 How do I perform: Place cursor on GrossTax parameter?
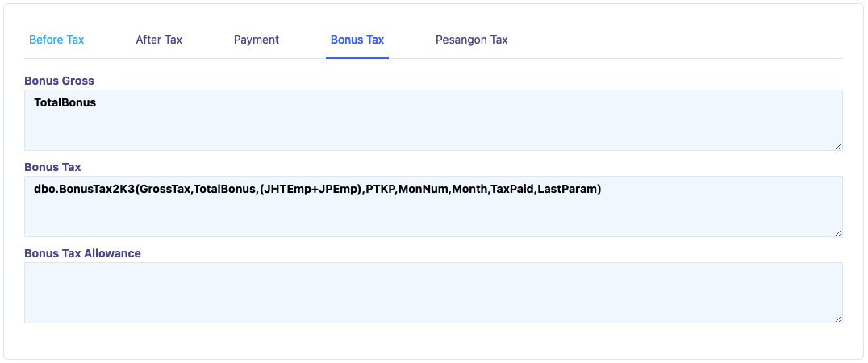point(165,189)
